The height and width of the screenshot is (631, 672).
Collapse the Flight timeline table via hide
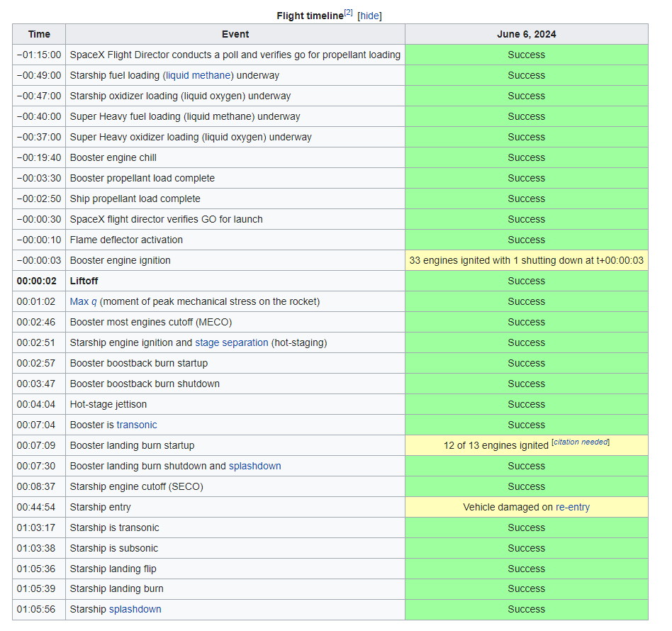tap(369, 16)
